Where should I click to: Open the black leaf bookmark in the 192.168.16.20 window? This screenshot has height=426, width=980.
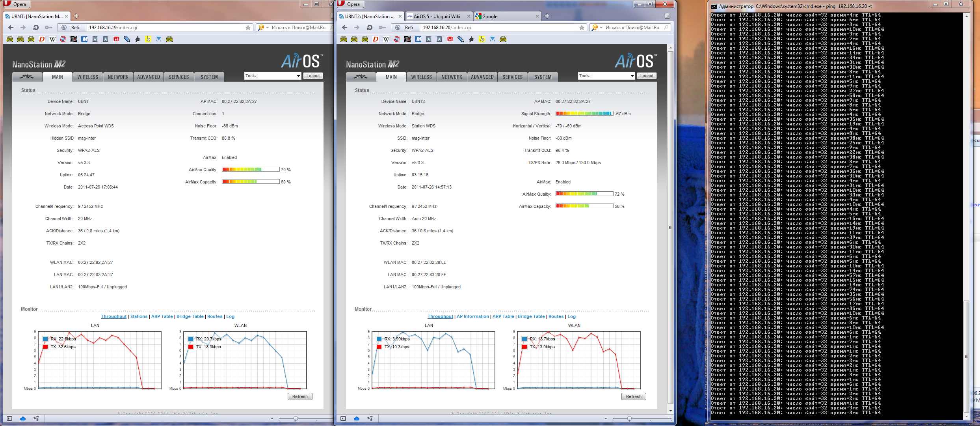coord(471,39)
